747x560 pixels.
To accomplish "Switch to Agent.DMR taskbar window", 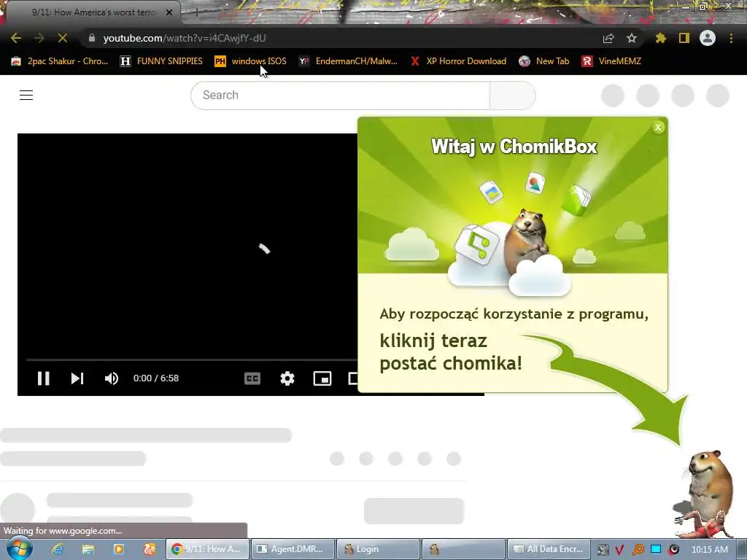I will pyautogui.click(x=292, y=549).
